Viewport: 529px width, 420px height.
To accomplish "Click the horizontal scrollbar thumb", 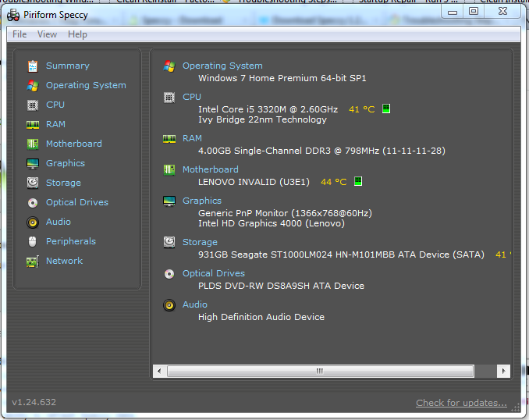I will click(321, 372).
